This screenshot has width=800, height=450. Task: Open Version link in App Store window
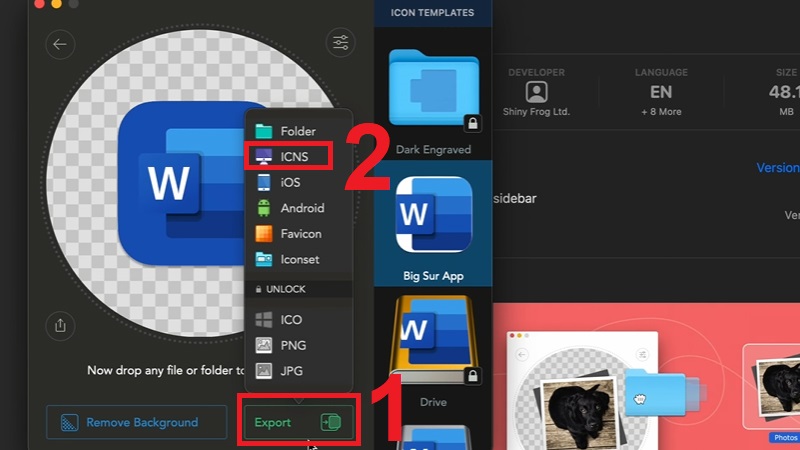(778, 167)
